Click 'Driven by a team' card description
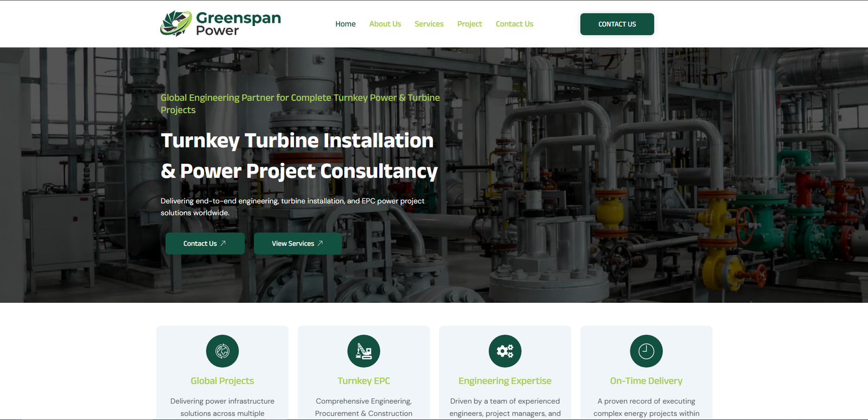This screenshot has height=420, width=868. click(505, 408)
